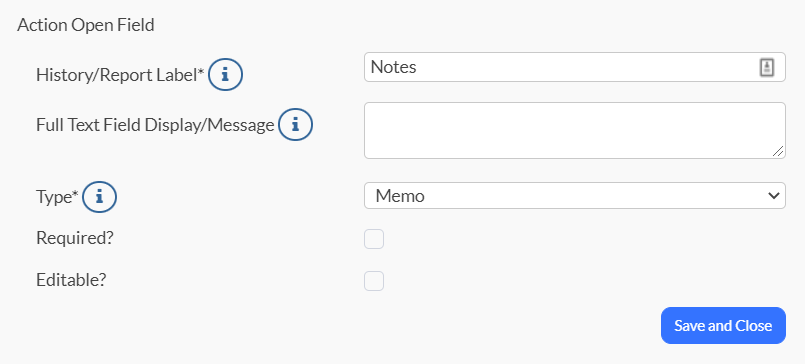Tick the Required? checkbox
Image resolution: width=805 pixels, height=364 pixels.
point(374,239)
